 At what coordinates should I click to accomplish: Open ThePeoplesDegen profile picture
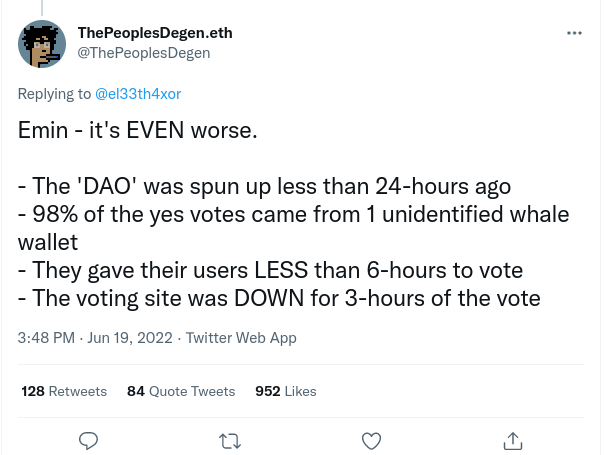coord(42,43)
